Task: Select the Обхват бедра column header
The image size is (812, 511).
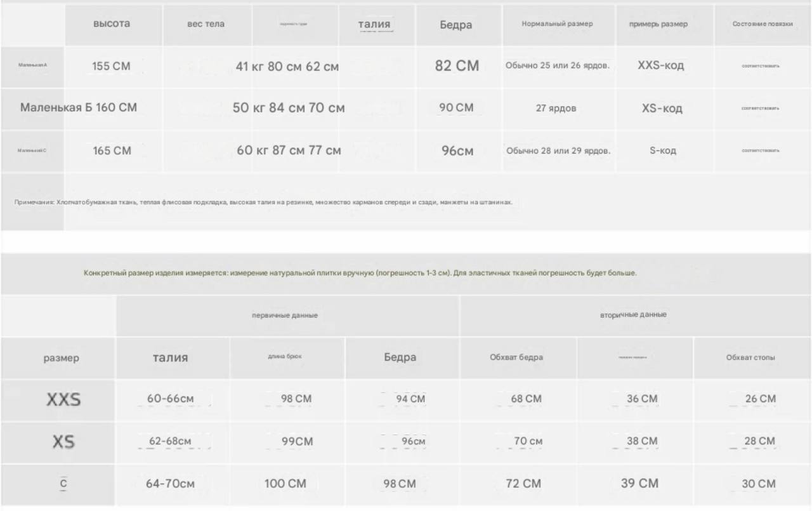Action: (516, 357)
